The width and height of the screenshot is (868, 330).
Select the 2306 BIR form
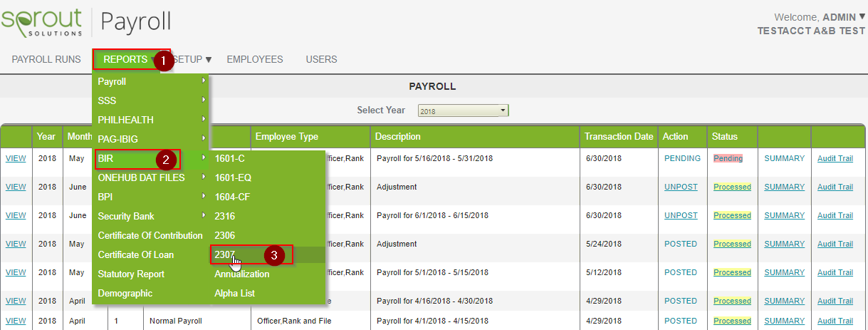(268, 235)
